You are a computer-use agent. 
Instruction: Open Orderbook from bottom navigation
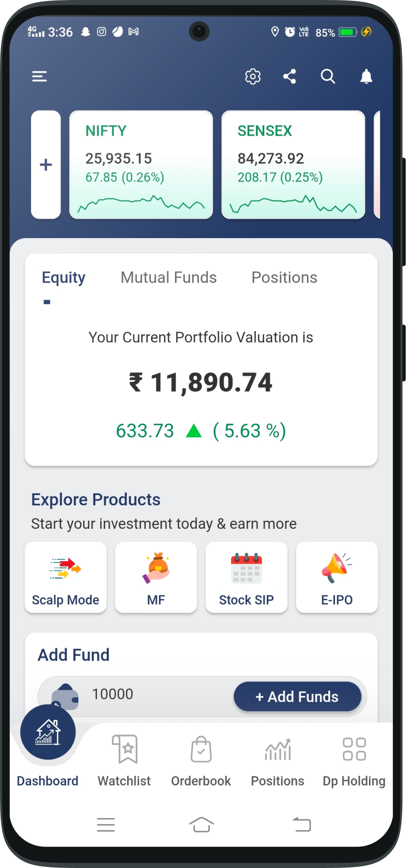coord(201,760)
